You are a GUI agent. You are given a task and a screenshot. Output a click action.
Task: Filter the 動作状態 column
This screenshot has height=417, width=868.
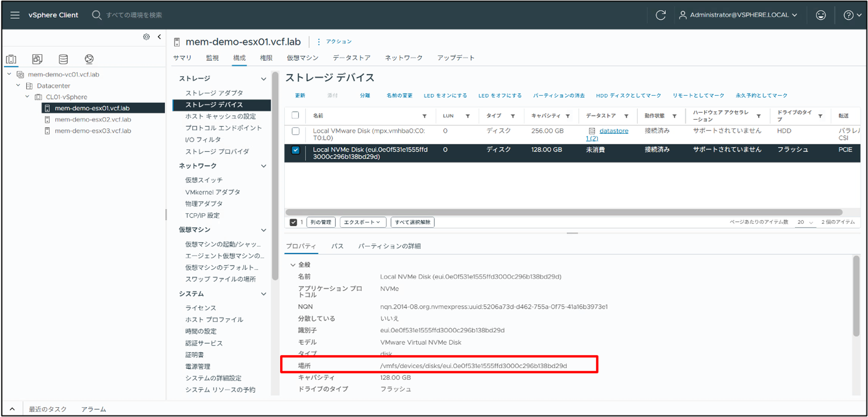point(674,116)
